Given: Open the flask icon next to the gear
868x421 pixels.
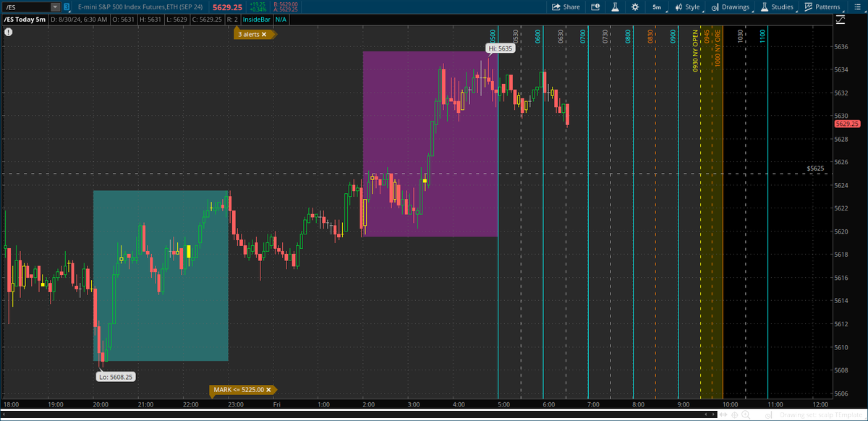Looking at the screenshot, I should [x=616, y=7].
